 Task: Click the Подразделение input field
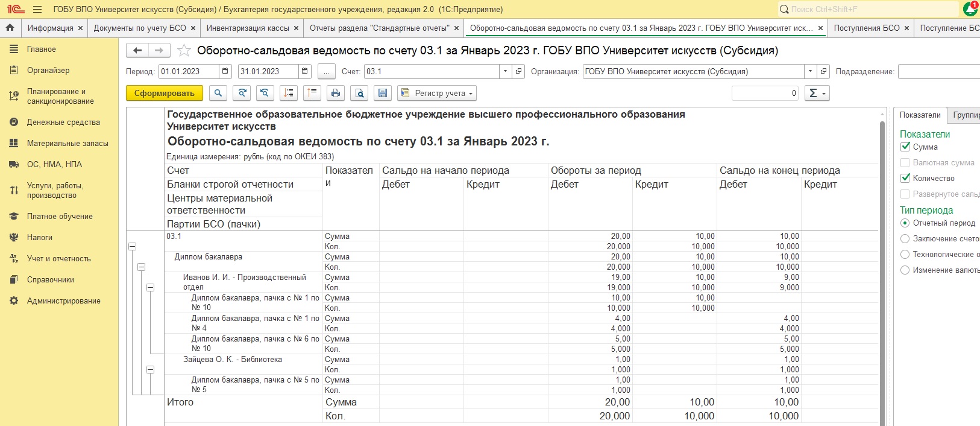pyautogui.click(x=938, y=71)
